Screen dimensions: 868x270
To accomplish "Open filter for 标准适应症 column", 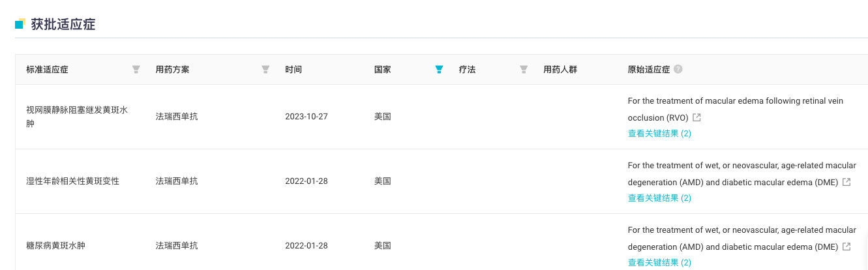I will pyautogui.click(x=136, y=69).
